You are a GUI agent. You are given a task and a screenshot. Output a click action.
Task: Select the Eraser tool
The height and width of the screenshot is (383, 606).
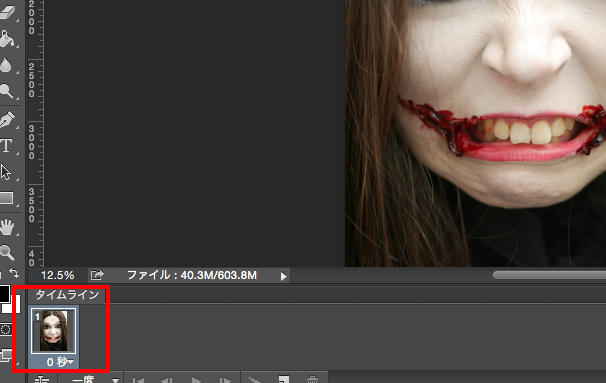tap(8, 12)
